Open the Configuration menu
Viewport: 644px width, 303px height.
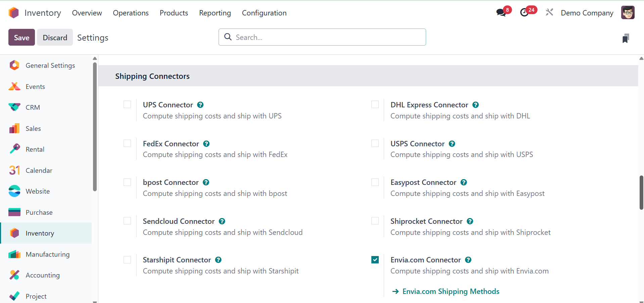pos(264,13)
